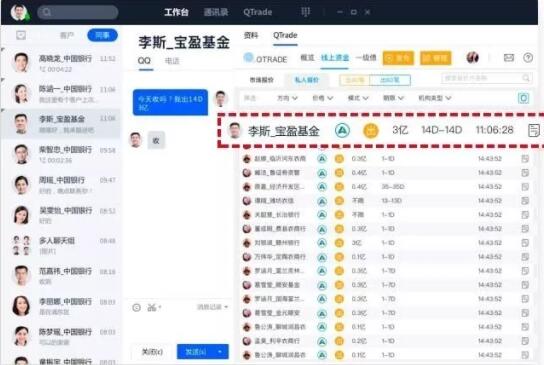Click the yellow circle icon in the 李斯_宝盈基金 quote row
The image size is (544, 365).
(x=371, y=131)
